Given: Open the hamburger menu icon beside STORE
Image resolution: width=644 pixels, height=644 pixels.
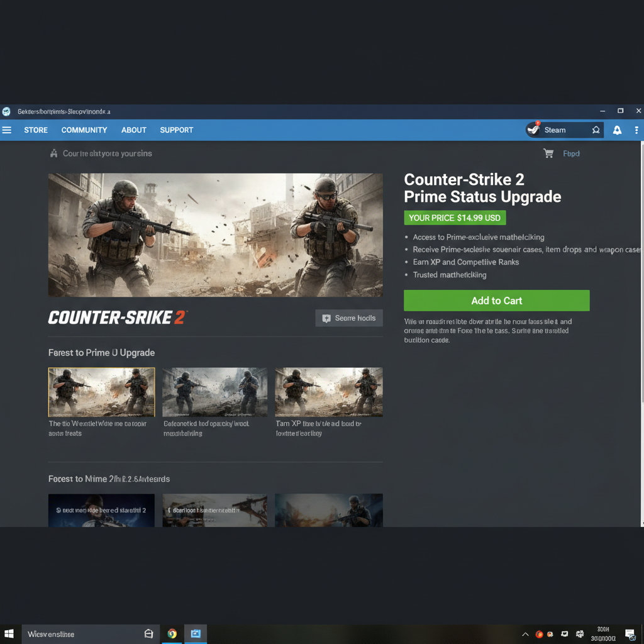Looking at the screenshot, I should pyautogui.click(x=6, y=130).
